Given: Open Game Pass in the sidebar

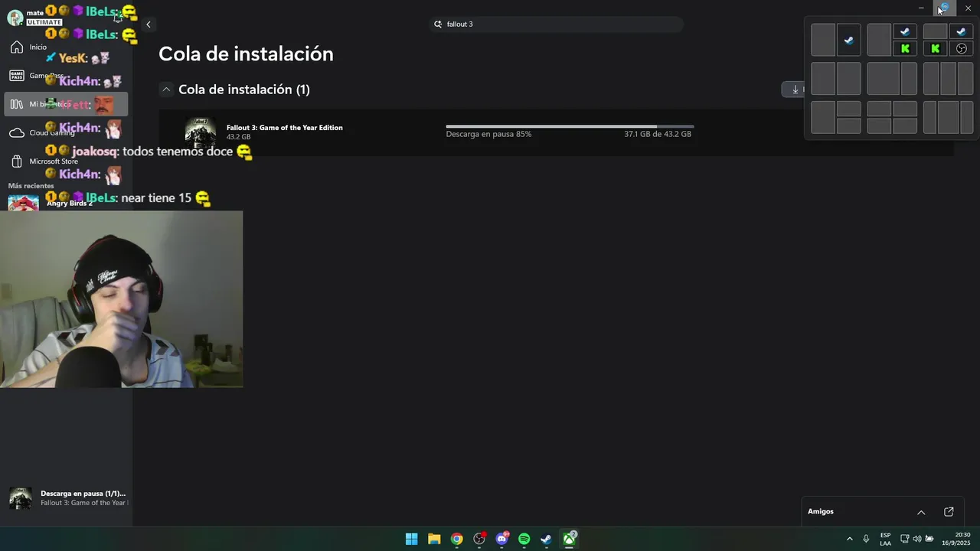Looking at the screenshot, I should pyautogui.click(x=66, y=76).
